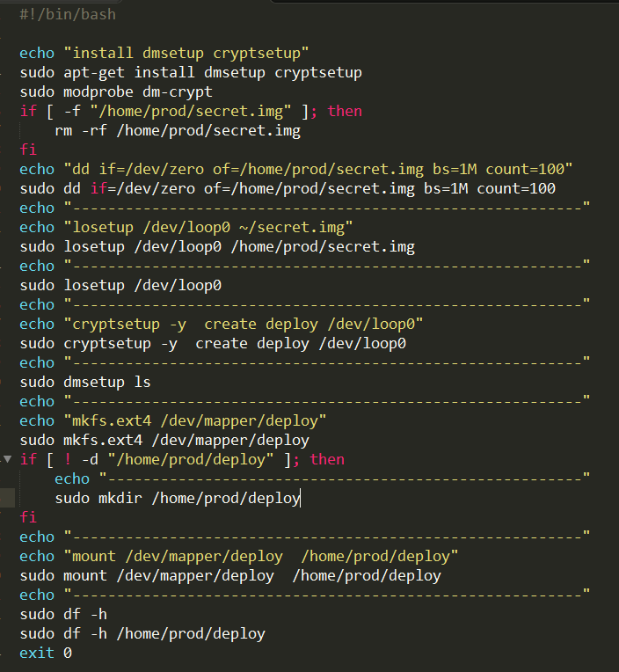Click the 'sudo mkfs.ext4 /dev/mapper/deploy' line
619x672 pixels.
click(x=164, y=440)
